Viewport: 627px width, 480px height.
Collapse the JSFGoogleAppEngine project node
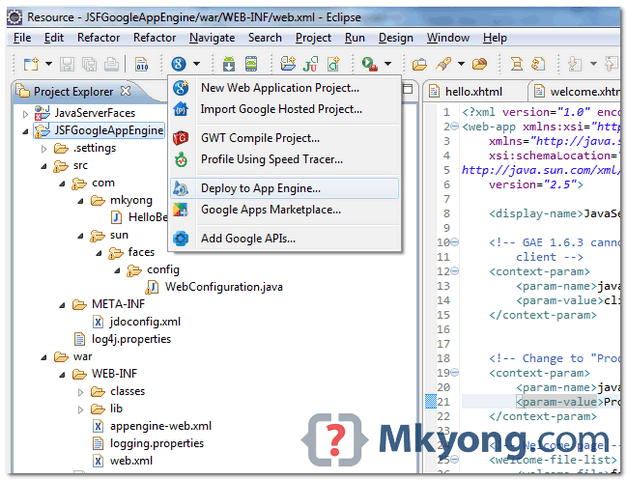[25, 131]
